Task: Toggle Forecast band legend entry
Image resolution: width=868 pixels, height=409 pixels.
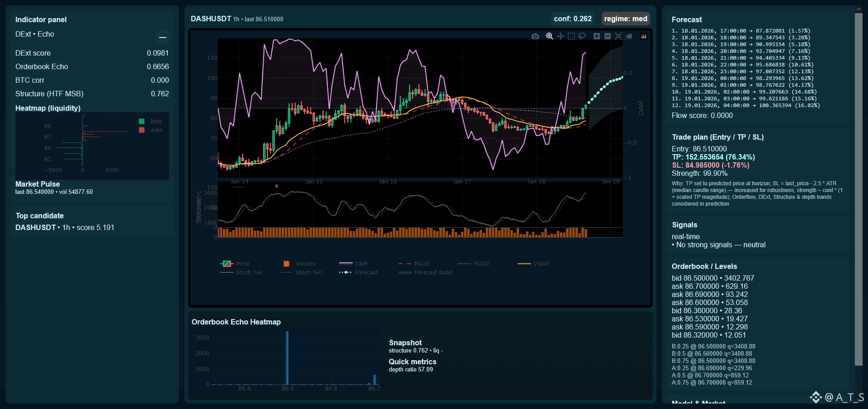Action: (433, 273)
